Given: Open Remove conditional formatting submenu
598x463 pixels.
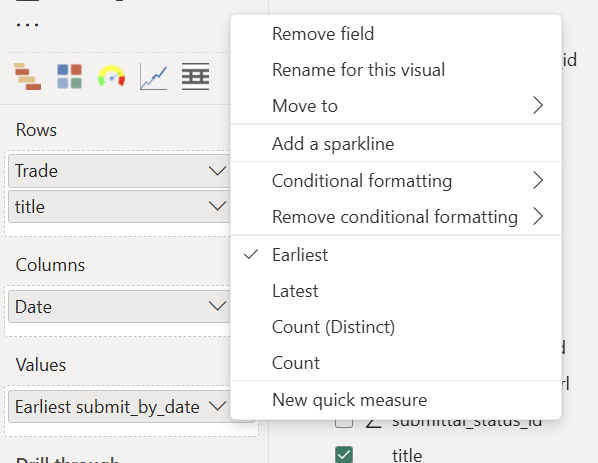Looking at the screenshot, I should (x=396, y=217).
